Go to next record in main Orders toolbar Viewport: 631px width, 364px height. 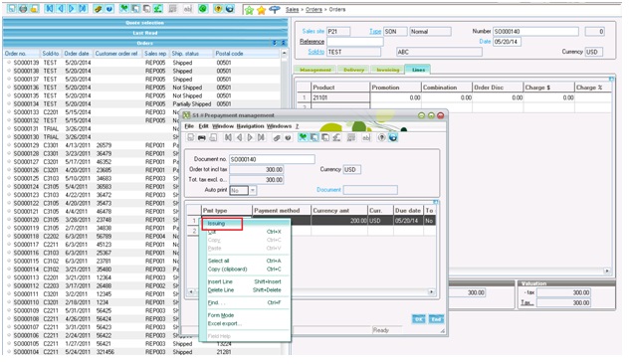[x=72, y=8]
